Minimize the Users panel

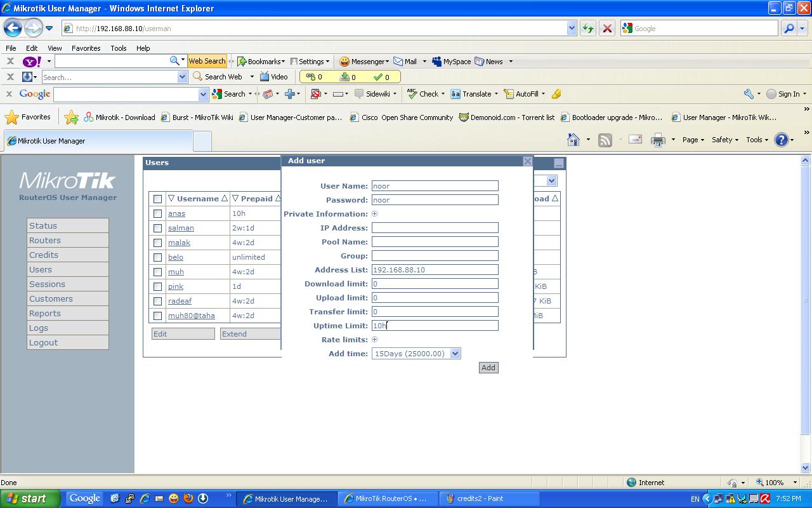559,163
